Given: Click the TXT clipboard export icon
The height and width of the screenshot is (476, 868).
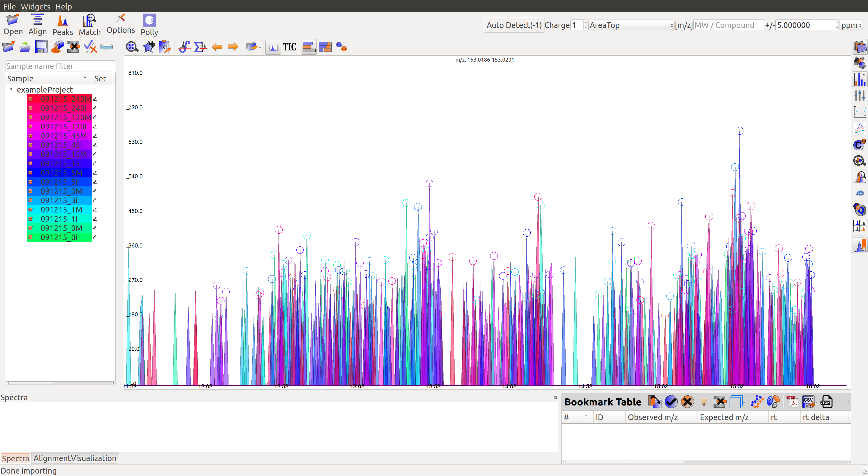Looking at the screenshot, I should [165, 47].
